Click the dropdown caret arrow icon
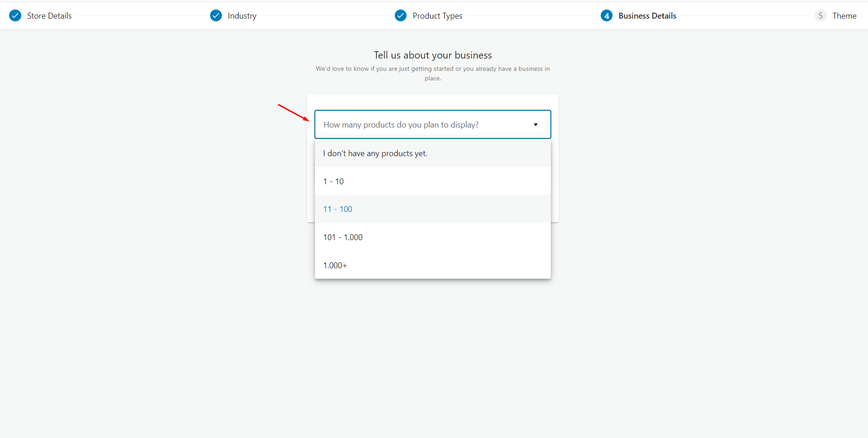Screen dimensions: 868x438 [535, 125]
